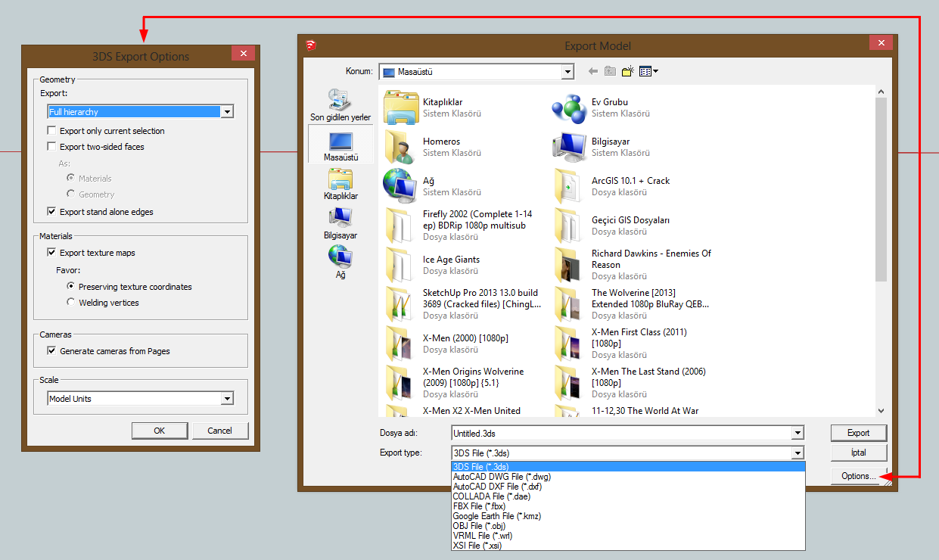Choose AutoCAD DWG File (*.dwg) export type

(x=628, y=477)
